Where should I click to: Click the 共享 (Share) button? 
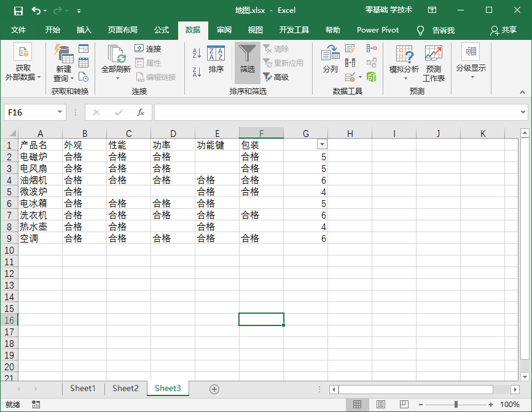[x=510, y=29]
